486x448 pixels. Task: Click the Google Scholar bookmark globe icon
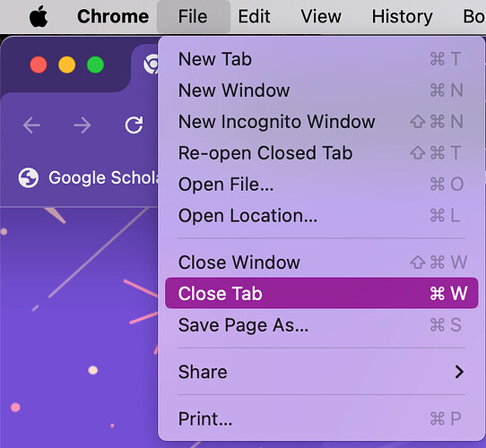tap(28, 177)
